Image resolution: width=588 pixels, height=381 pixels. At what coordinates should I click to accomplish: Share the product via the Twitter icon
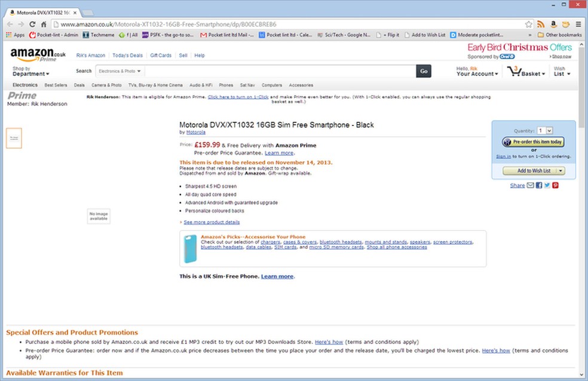coord(548,185)
